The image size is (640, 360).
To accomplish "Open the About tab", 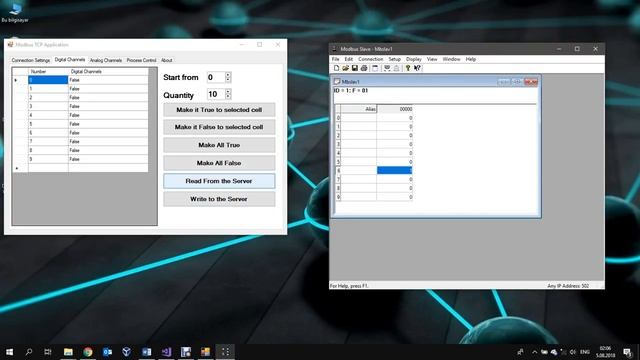I will 167,60.
